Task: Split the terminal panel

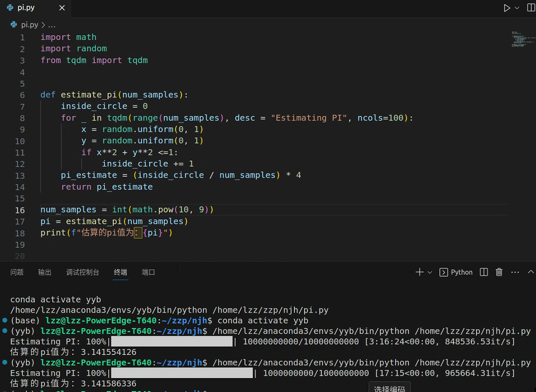Action: (x=484, y=272)
